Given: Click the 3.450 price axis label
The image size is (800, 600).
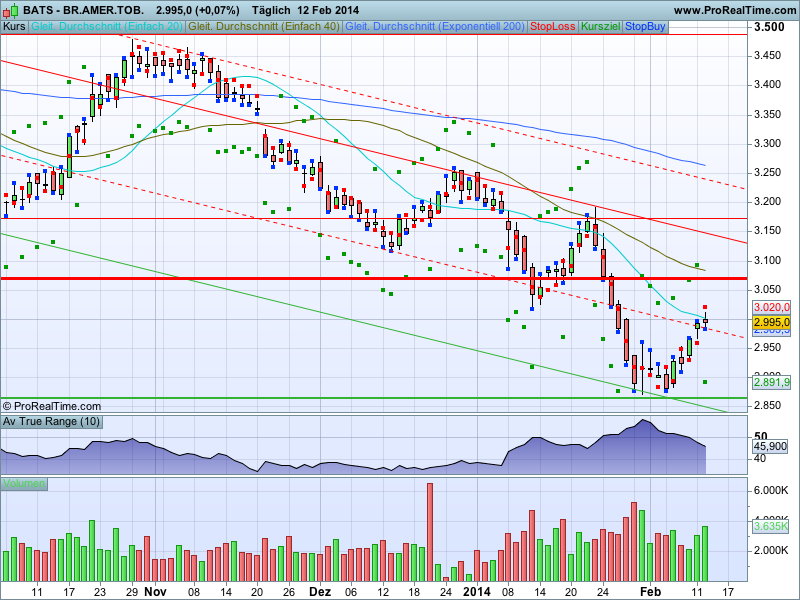Looking at the screenshot, I should (x=767, y=56).
